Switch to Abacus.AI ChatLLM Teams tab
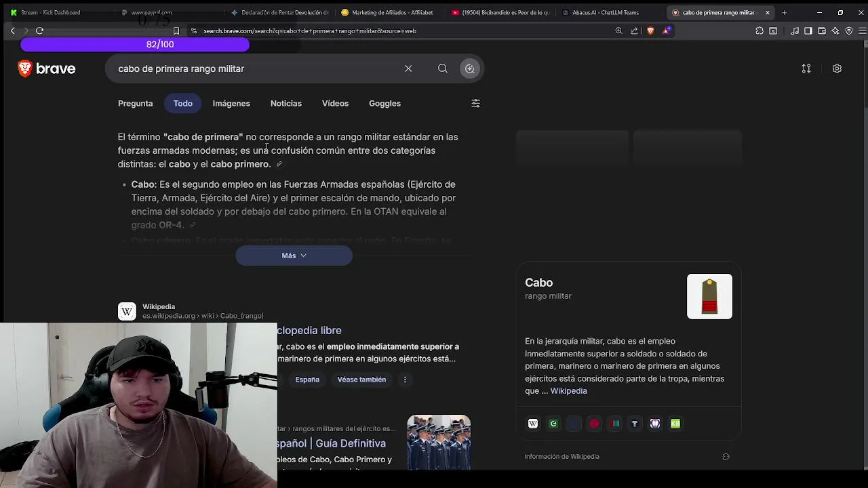This screenshot has width=868, height=488. pos(607,12)
